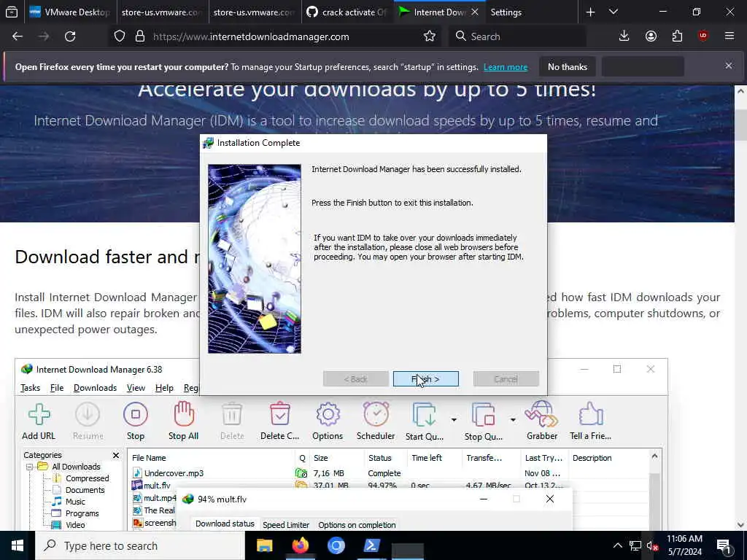Viewport: 747px width, 560px height.
Task: Open the Tasks menu in IDM
Action: [x=30, y=388]
